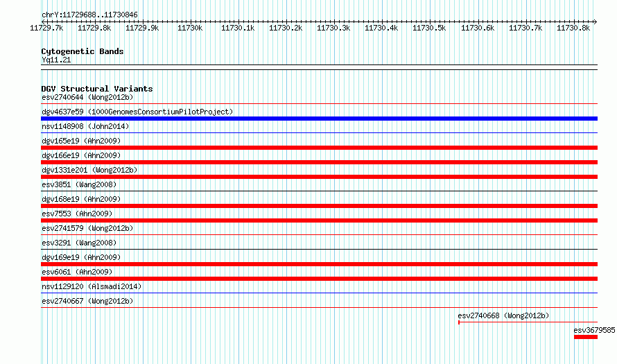Click the esv2740667 (Wong2012b) label
Screen dimensions: 617x364
click(87, 301)
